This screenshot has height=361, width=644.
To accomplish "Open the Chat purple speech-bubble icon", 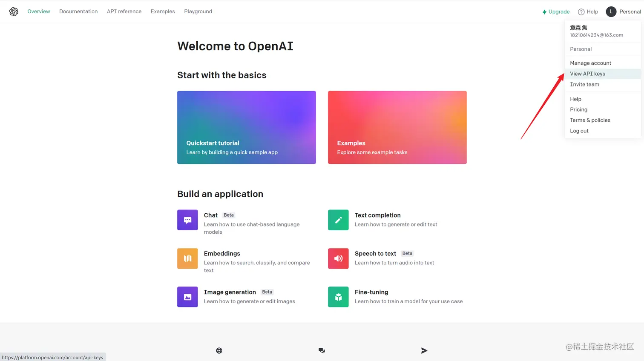I will coord(187,220).
